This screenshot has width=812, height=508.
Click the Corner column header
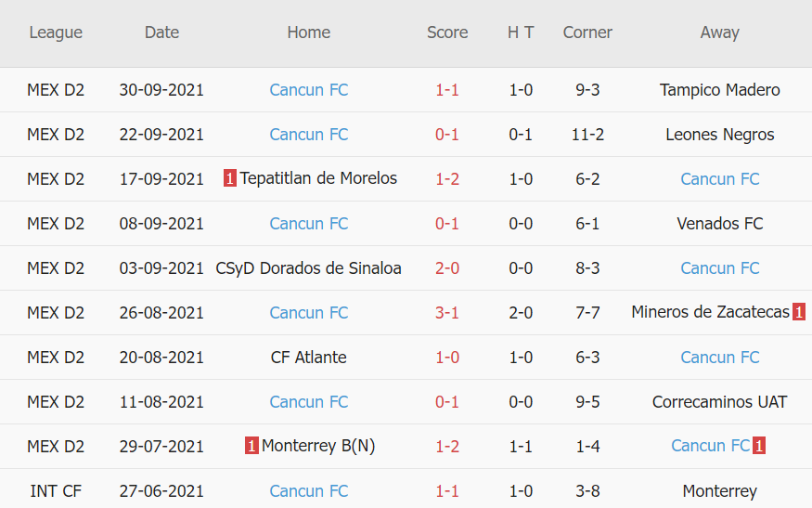tap(587, 33)
